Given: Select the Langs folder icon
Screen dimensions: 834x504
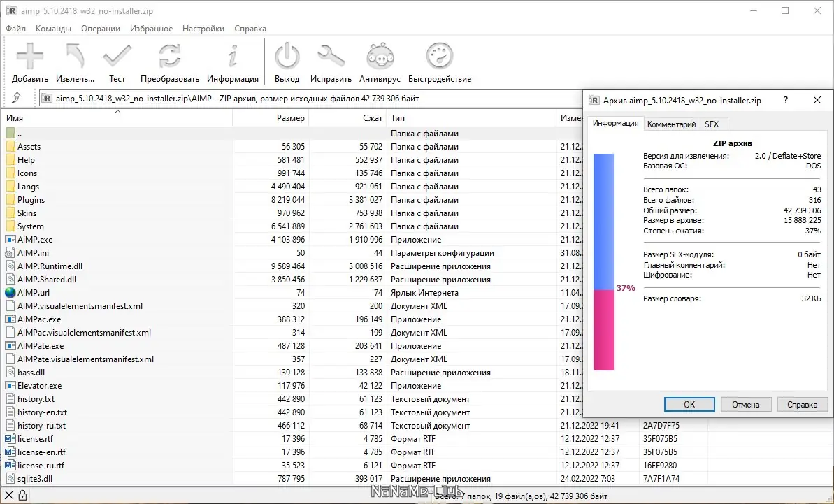Looking at the screenshot, I should coord(10,187).
